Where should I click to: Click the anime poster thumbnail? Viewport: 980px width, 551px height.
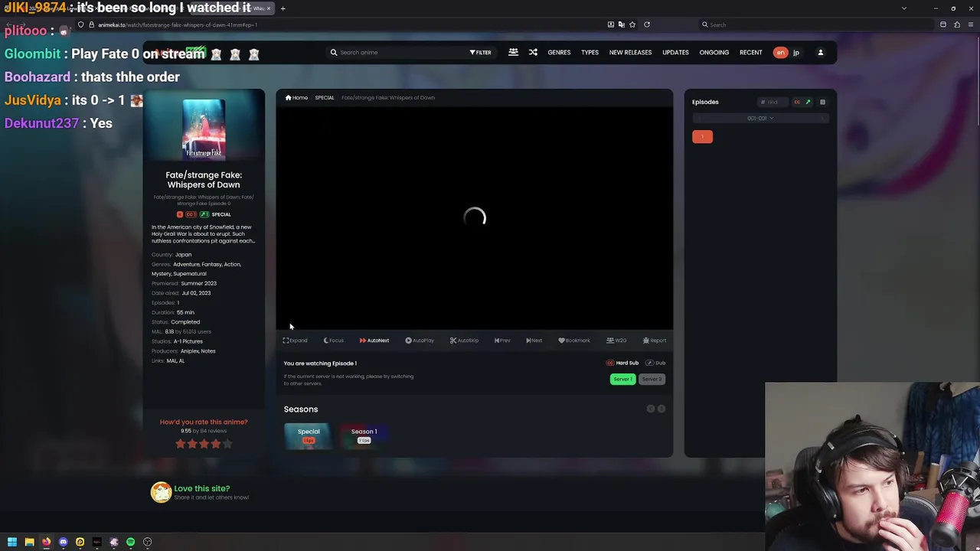coord(204,129)
